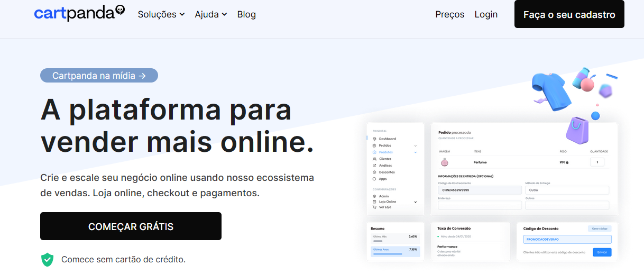Click the 'Pedido processado' heading
Screen dimensions: 644x274
(x=455, y=132)
